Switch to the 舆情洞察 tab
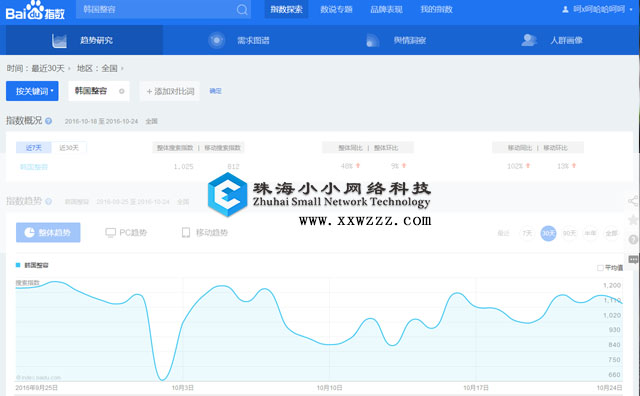 [396, 40]
